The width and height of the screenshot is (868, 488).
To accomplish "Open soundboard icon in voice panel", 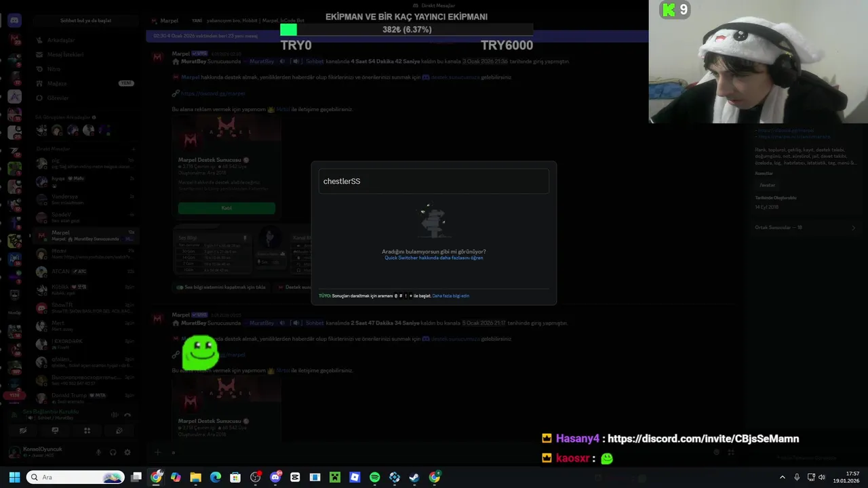I will click(119, 430).
